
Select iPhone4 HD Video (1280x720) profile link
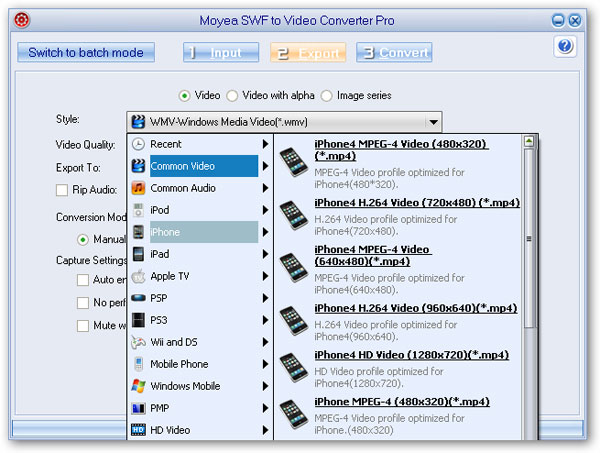pos(412,355)
